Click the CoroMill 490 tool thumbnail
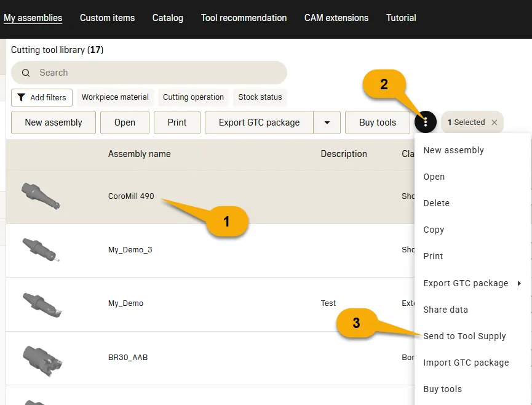Image resolution: width=532 pixels, height=405 pixels. tap(41, 196)
